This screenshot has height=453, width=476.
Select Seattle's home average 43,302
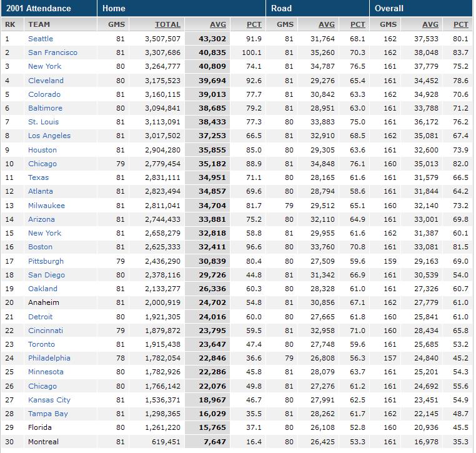click(x=212, y=39)
